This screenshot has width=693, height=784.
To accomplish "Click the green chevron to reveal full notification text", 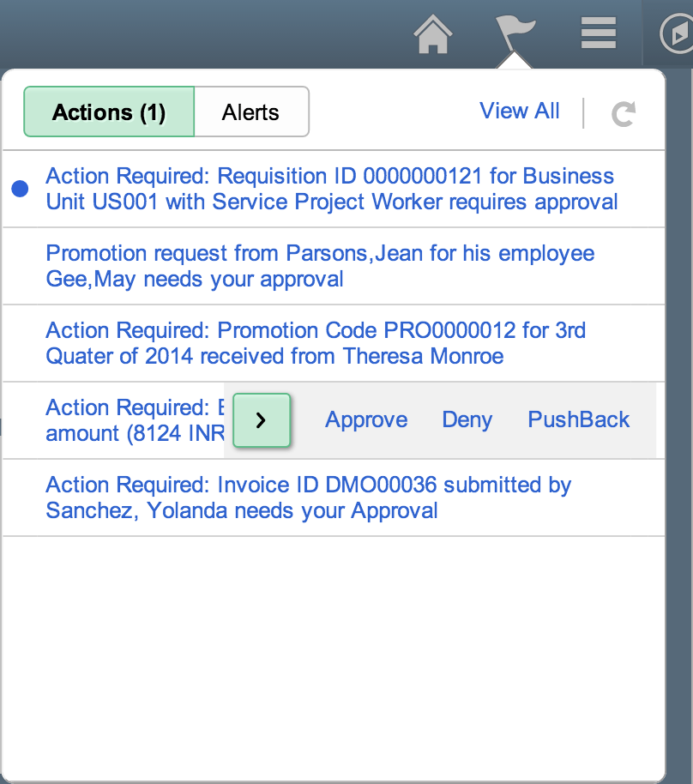I will [262, 420].
